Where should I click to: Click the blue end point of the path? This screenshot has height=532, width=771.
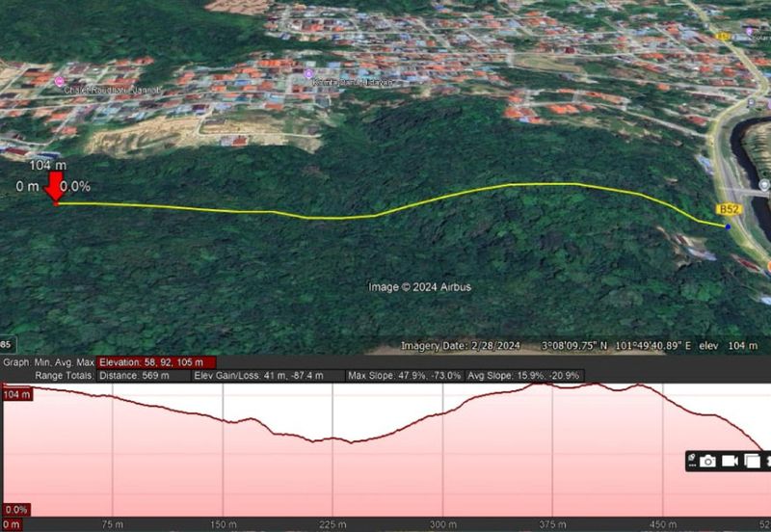coord(728,226)
